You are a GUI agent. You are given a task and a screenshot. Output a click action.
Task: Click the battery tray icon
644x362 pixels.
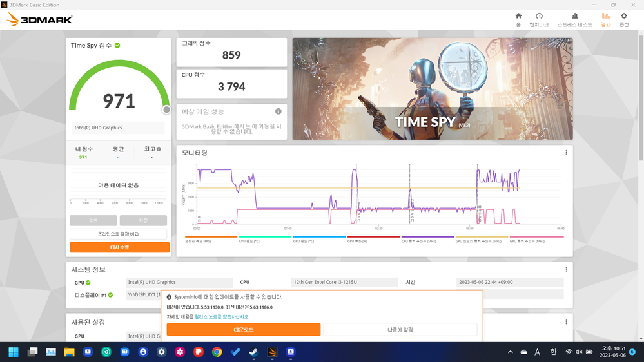589,352
